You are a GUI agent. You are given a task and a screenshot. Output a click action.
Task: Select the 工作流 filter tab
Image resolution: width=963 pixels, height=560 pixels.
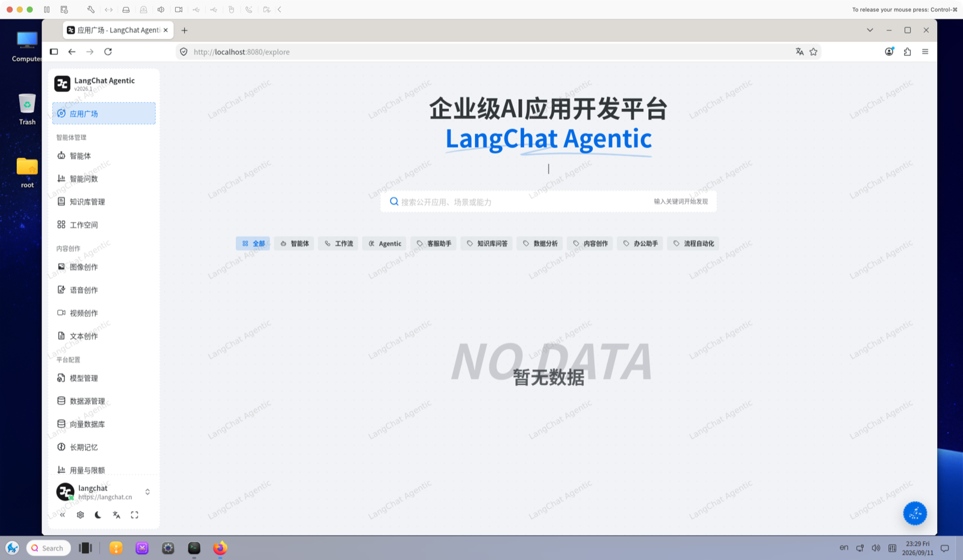pyautogui.click(x=338, y=244)
